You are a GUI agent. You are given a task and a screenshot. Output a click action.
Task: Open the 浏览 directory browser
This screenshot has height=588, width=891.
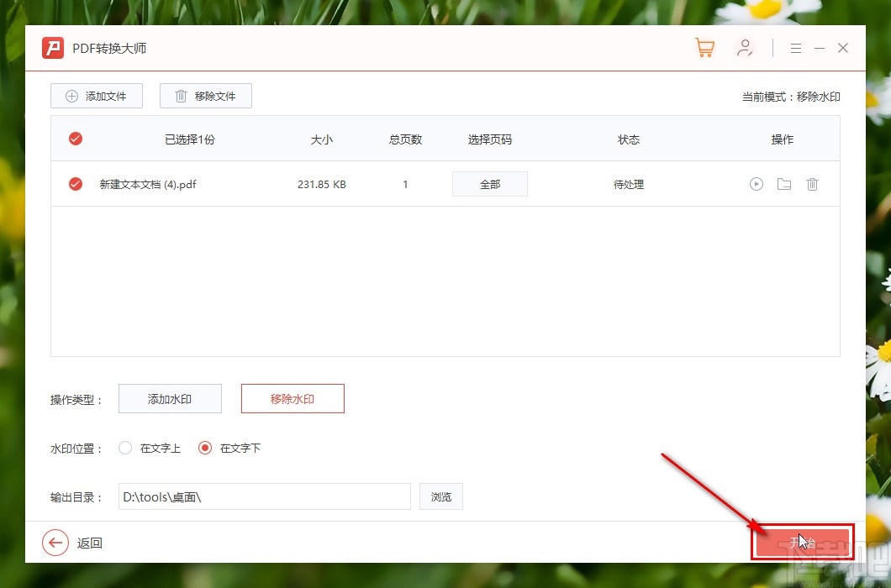[440, 496]
